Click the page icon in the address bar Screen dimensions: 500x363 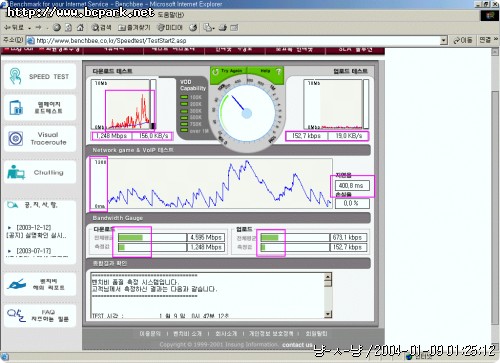point(30,41)
